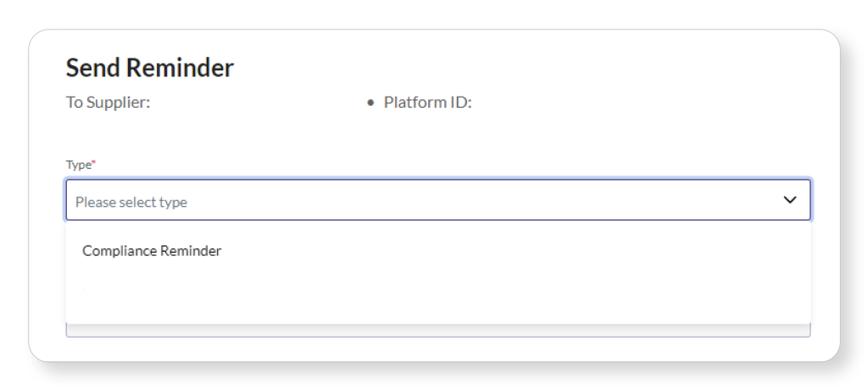Click the 'Please select type' placeholder text
Viewport: 868px width, 390px height.
[131, 203]
